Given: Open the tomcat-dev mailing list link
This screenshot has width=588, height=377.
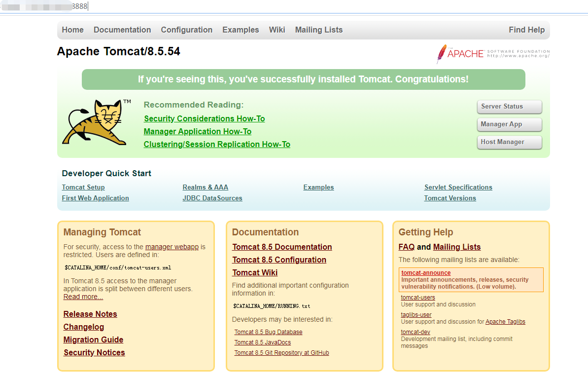Looking at the screenshot, I should pos(415,332).
